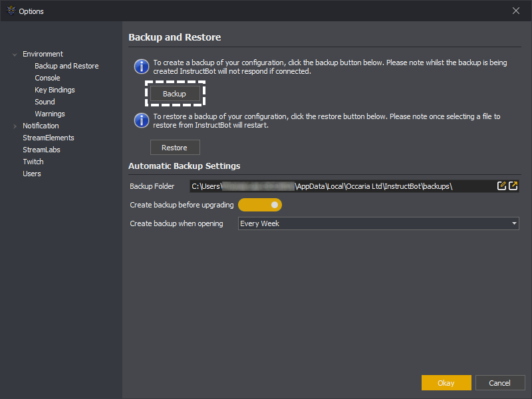The width and height of the screenshot is (532, 399).
Task: Close the Options dialog window
Action: point(516,11)
